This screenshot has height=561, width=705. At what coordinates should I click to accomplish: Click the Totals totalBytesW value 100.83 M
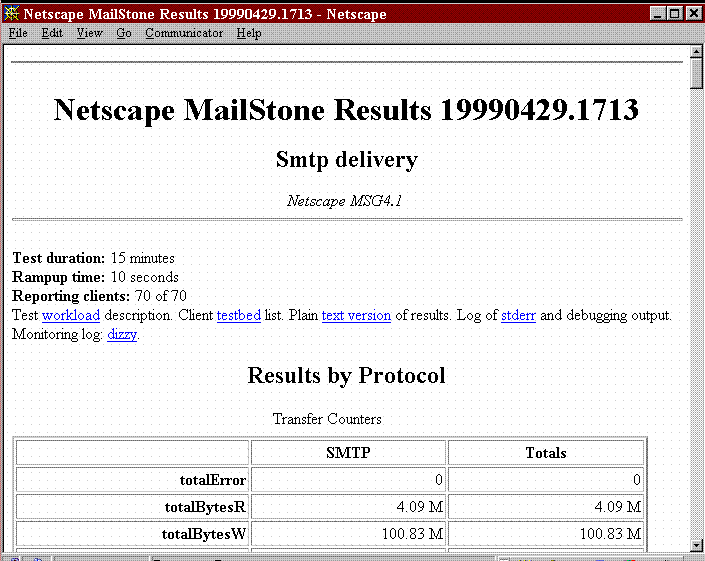pyautogui.click(x=610, y=534)
